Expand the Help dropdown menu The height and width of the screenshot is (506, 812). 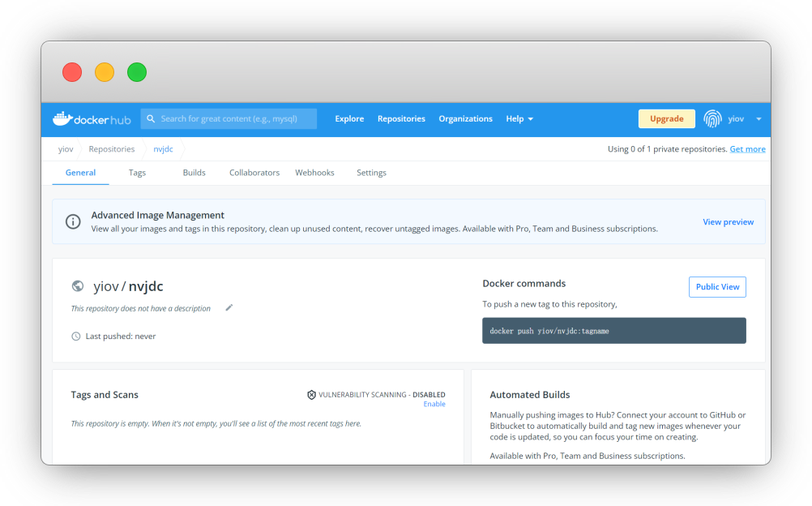pos(519,118)
